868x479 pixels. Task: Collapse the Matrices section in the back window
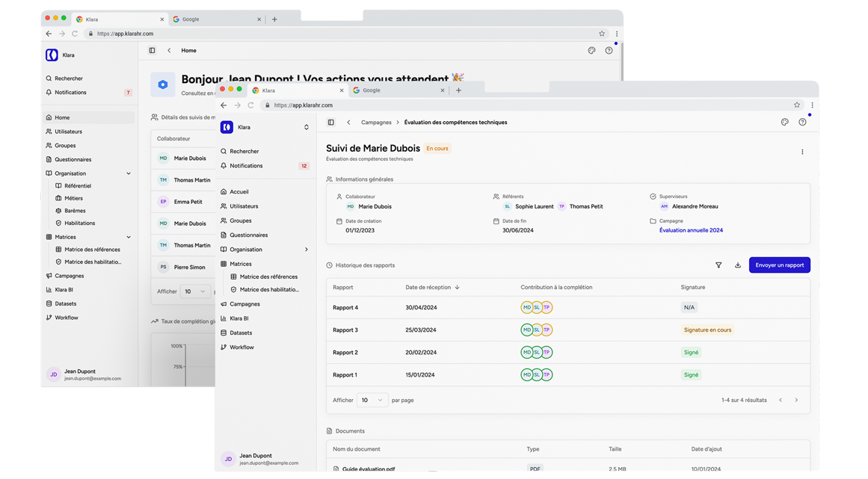click(x=129, y=238)
